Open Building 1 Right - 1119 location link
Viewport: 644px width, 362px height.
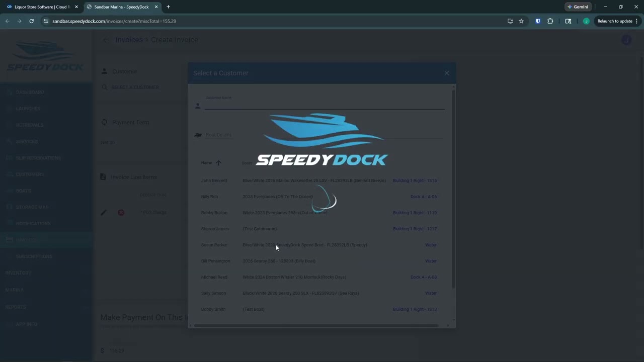click(x=415, y=213)
